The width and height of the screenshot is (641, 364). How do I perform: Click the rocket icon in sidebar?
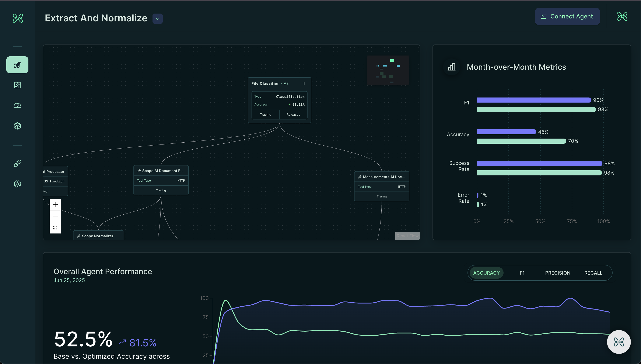coord(17,65)
